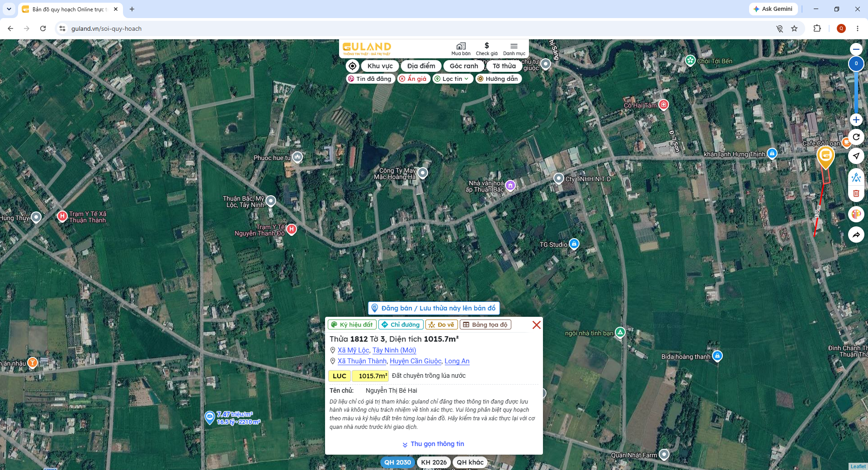The width and height of the screenshot is (868, 470).
Task: Select the measure drawing tool in right sidebar
Action: click(856, 177)
